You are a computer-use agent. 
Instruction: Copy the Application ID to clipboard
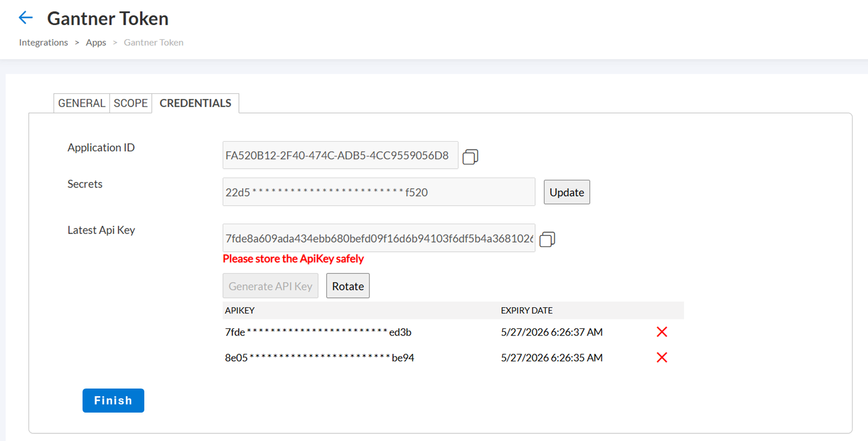[x=470, y=157]
